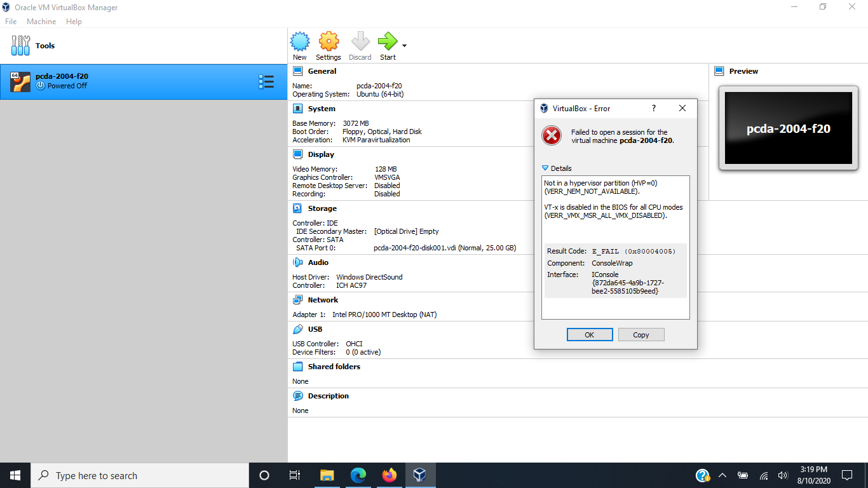This screenshot has height=488, width=868.
Task: Open the Shared folders heading link
Action: 334,367
